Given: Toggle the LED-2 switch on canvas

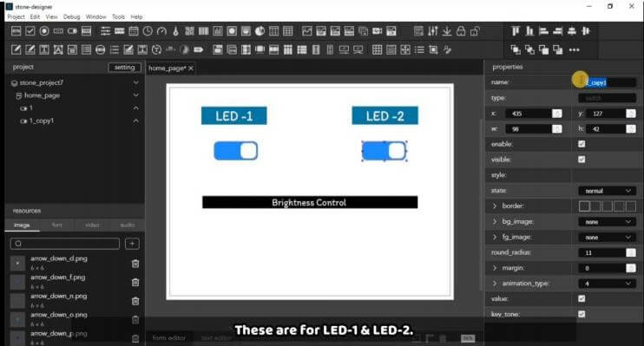Looking at the screenshot, I should click(384, 151).
